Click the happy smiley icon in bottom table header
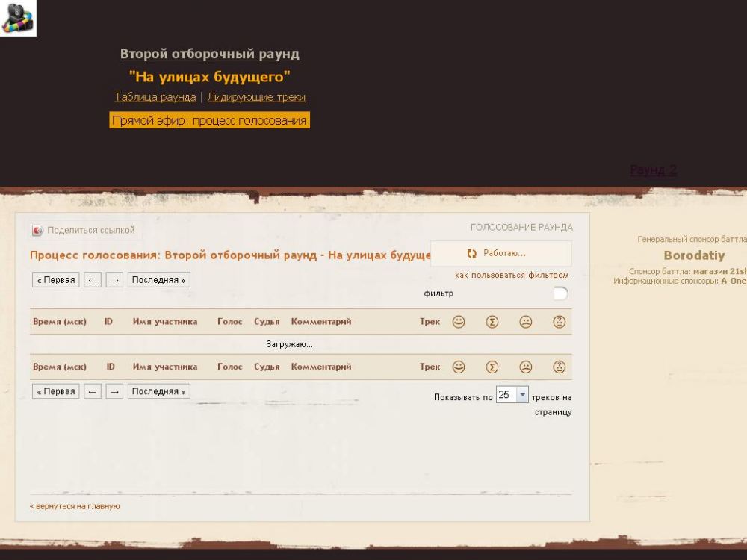 point(459,367)
